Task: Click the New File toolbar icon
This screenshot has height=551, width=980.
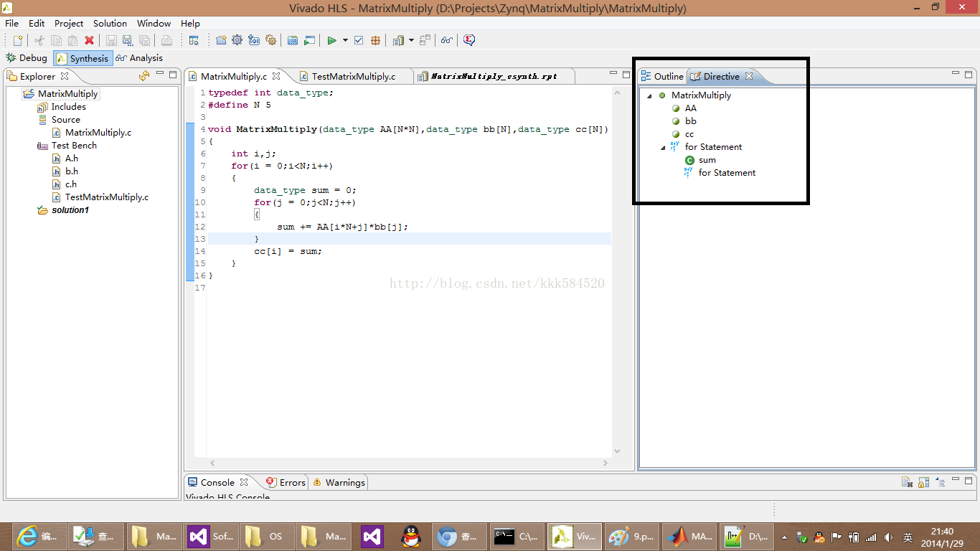Action: pos(19,40)
